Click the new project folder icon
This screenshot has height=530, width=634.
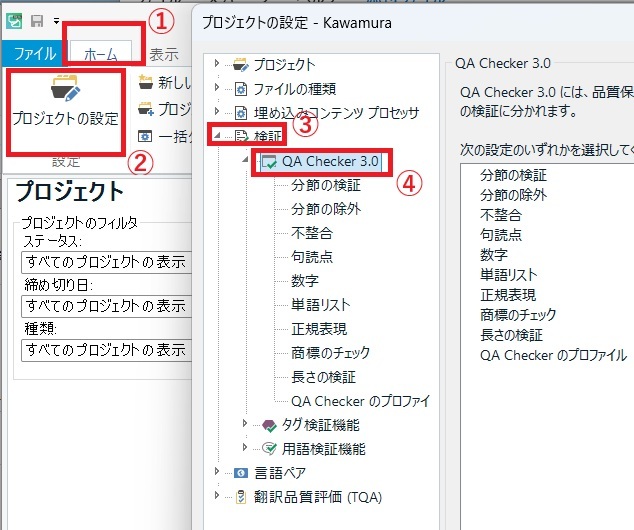(146, 82)
